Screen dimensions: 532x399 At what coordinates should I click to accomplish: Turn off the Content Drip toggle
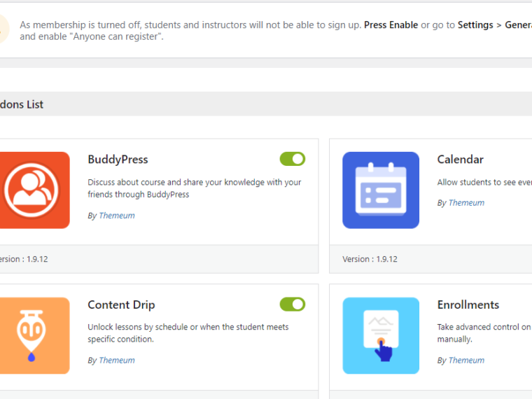coord(292,304)
